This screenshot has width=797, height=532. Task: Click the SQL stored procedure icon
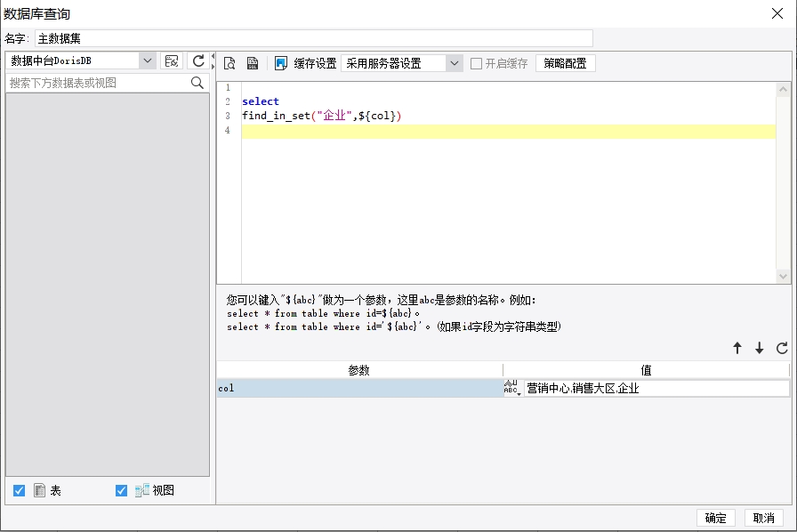253,63
